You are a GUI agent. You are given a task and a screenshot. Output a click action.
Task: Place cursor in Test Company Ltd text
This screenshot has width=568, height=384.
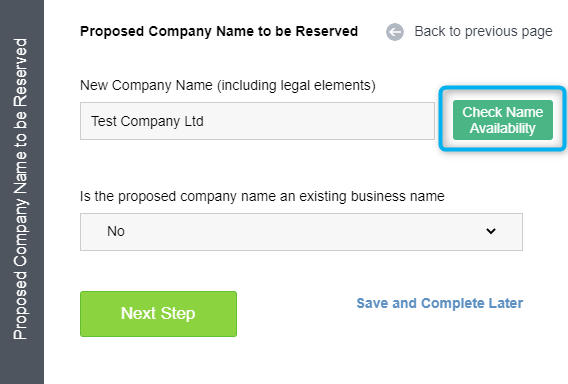coord(147,121)
